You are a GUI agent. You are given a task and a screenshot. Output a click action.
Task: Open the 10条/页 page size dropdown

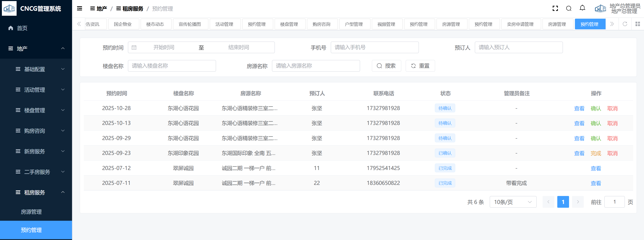tap(513, 202)
